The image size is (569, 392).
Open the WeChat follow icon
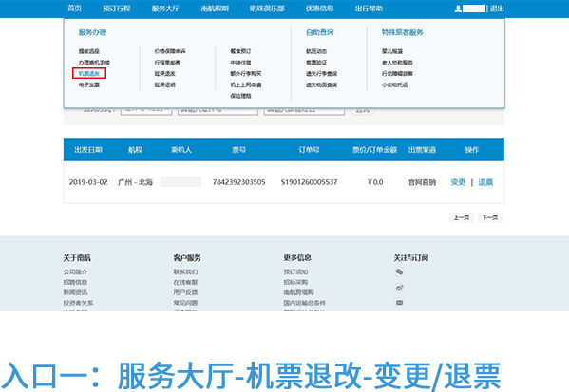pos(399,271)
